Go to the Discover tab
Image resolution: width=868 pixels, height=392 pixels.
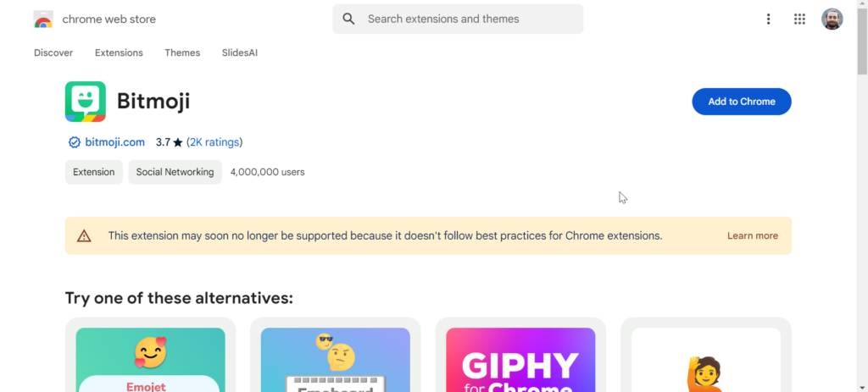pos(53,52)
